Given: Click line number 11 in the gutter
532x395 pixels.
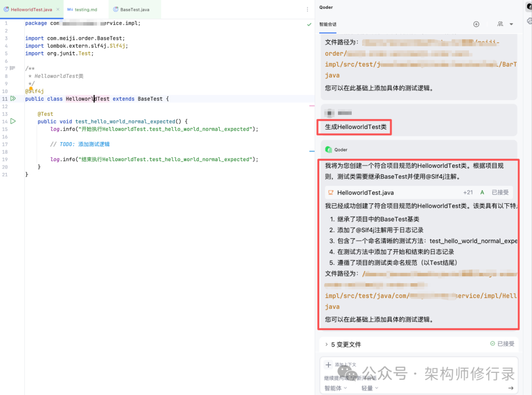Looking at the screenshot, I should point(5,99).
